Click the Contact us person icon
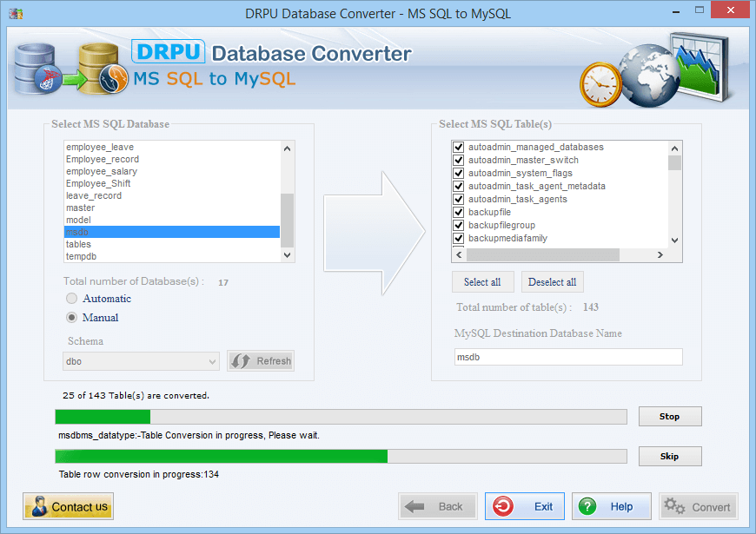Viewport: 756px width, 534px height. click(39, 506)
